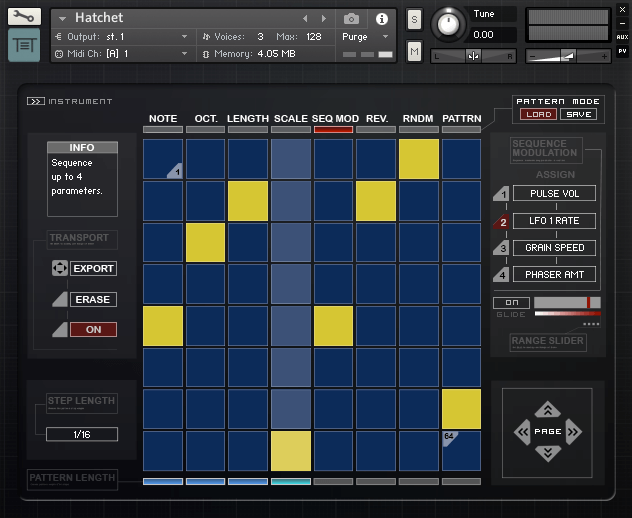
Task: Mute the instrument with M button
Action: [414, 51]
